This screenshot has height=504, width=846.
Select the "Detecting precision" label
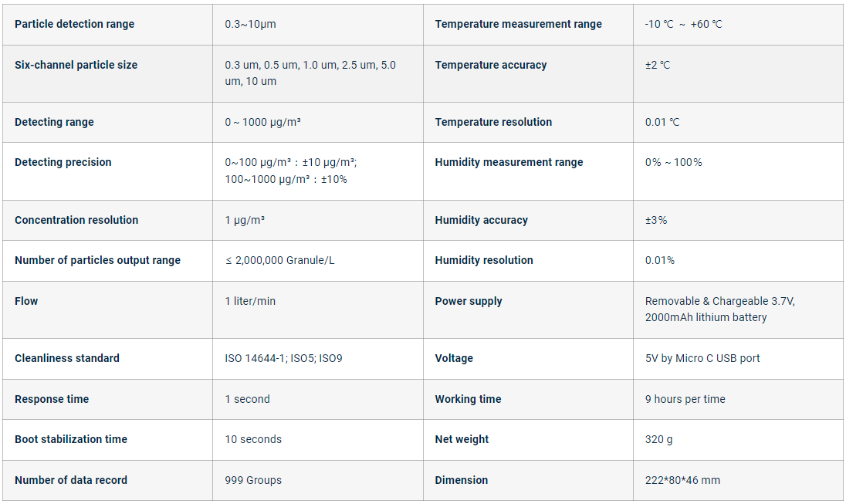click(x=63, y=162)
